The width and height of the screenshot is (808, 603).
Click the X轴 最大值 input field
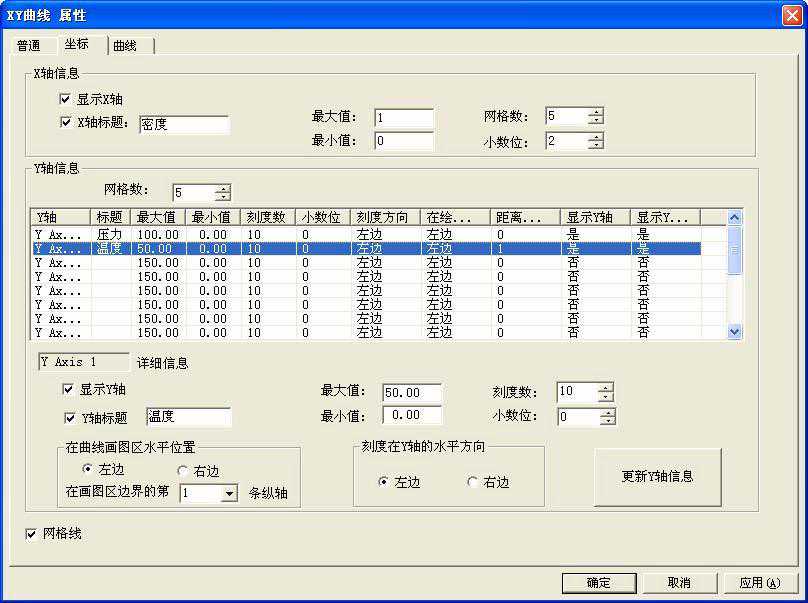(x=404, y=117)
